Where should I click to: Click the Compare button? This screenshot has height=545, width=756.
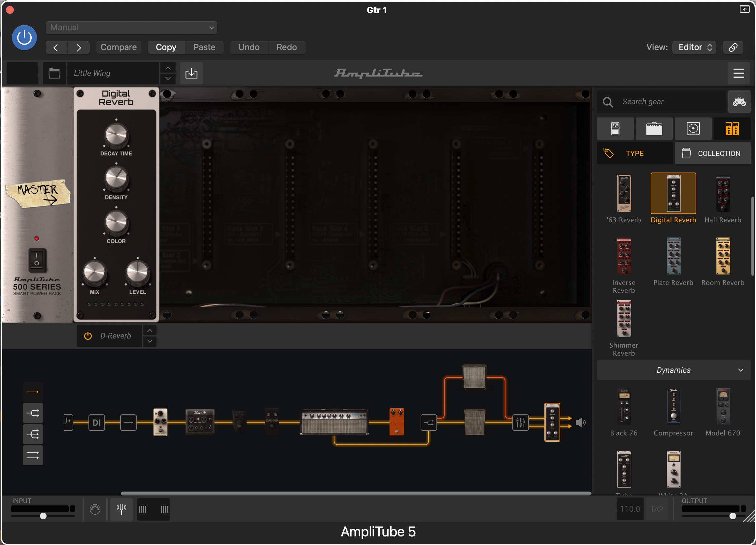click(119, 47)
